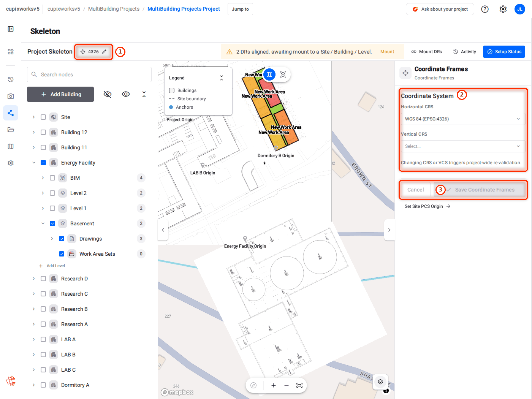
Task: Open the camera captures icon in sidebar
Action: [11, 96]
